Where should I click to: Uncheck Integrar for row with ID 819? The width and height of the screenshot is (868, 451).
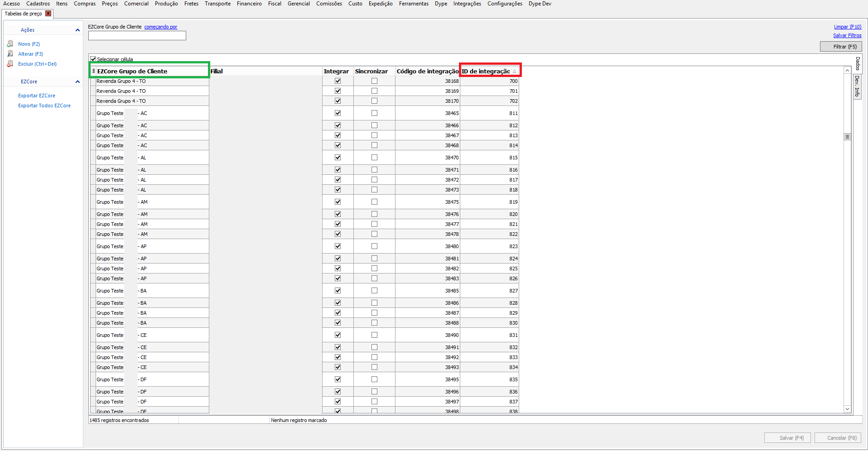[338, 202]
